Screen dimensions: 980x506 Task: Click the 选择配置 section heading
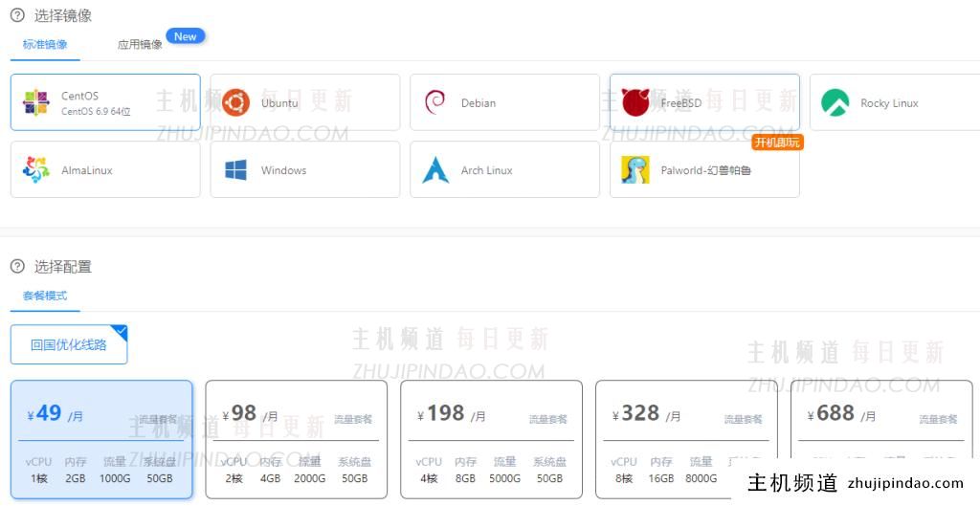pyautogui.click(x=63, y=267)
